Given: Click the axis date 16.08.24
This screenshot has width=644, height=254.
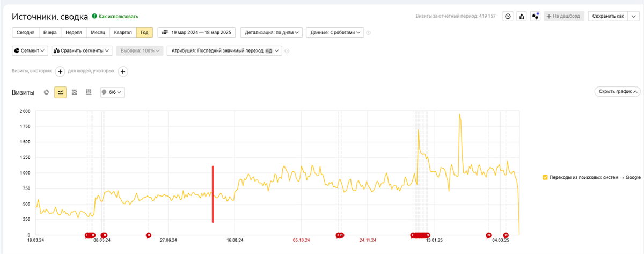Looking at the screenshot, I should click(235, 240).
